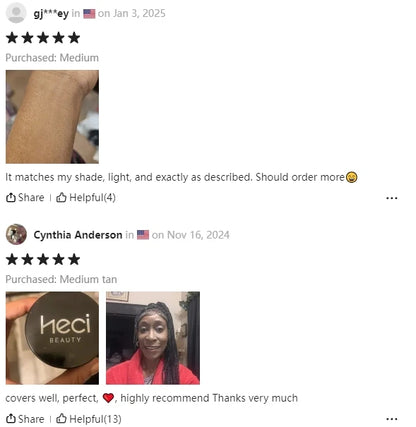
Task: Open the Heci Beauty compact photo
Action: pos(52,338)
